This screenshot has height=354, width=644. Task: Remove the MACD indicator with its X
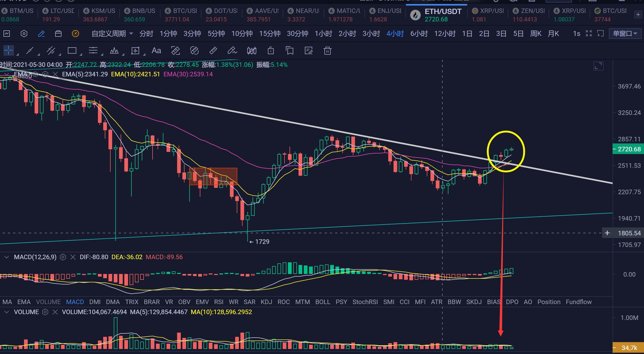[73, 257]
